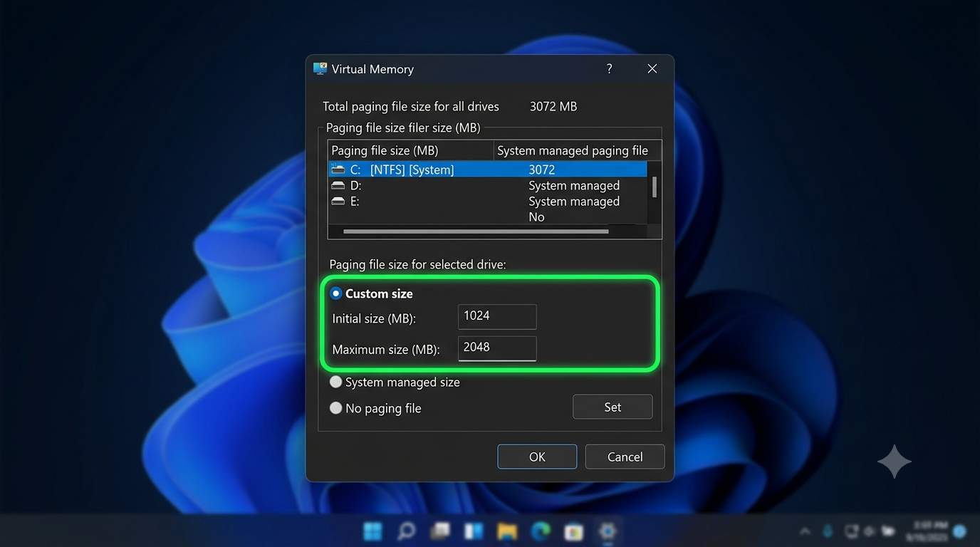
Task: Open the Windows Start menu
Action: click(x=372, y=531)
